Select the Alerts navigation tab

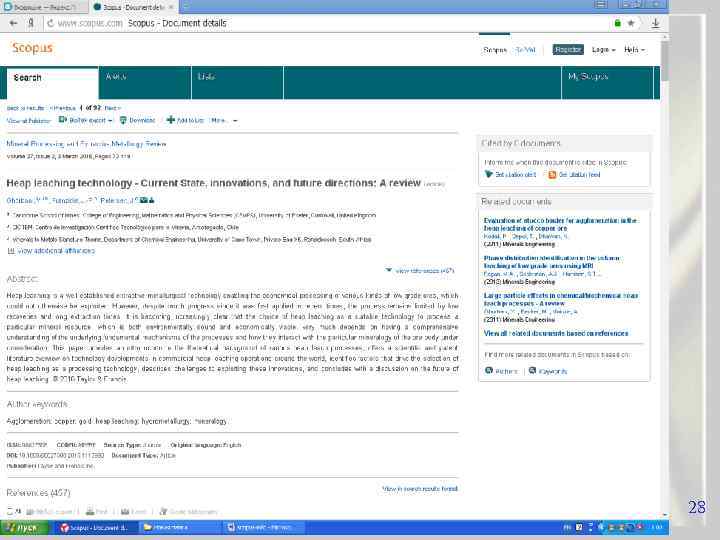tap(145, 83)
